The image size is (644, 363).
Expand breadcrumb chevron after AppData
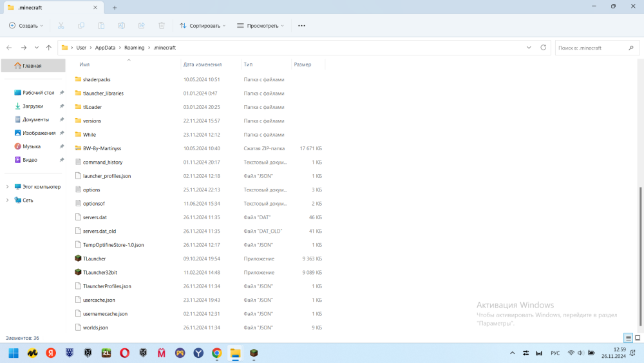[120, 48]
